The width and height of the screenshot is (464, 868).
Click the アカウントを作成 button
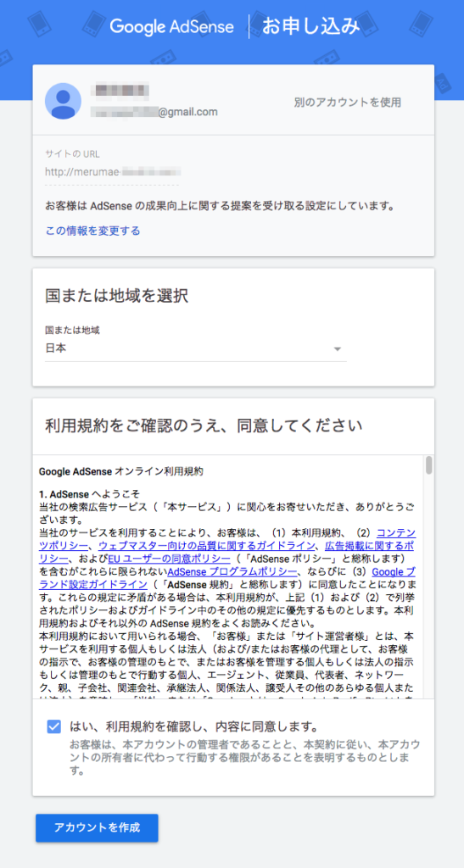click(97, 827)
